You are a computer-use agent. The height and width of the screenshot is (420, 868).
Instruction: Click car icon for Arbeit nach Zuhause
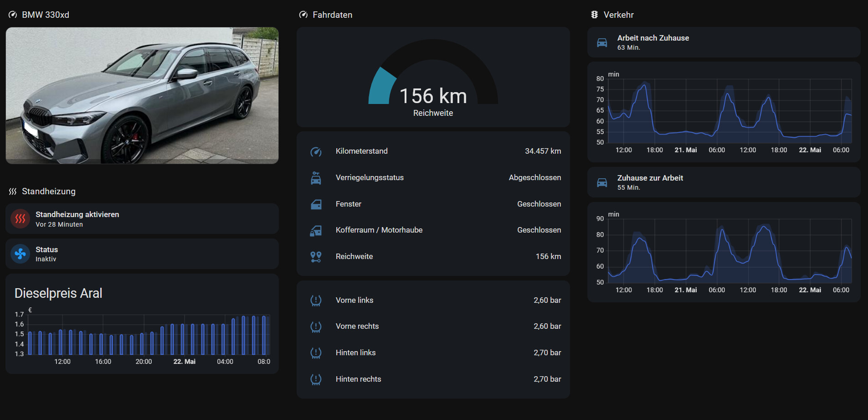coord(602,42)
